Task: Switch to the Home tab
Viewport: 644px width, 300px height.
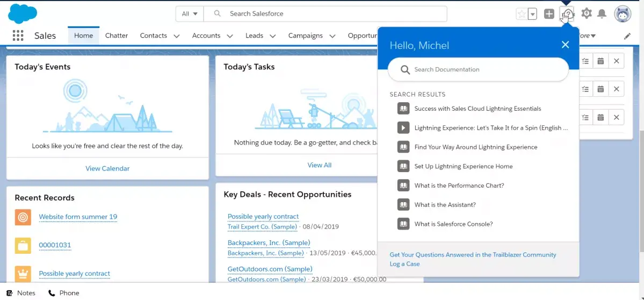Action: pyautogui.click(x=83, y=36)
